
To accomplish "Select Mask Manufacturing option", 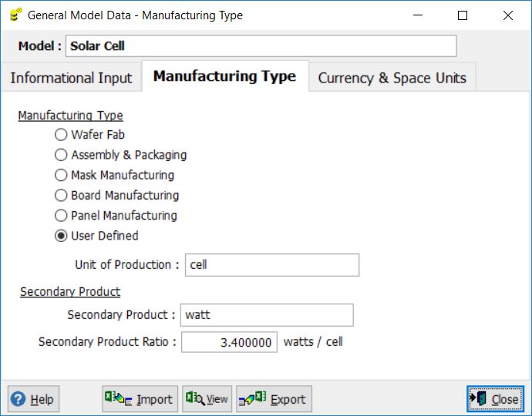I will click(61, 176).
